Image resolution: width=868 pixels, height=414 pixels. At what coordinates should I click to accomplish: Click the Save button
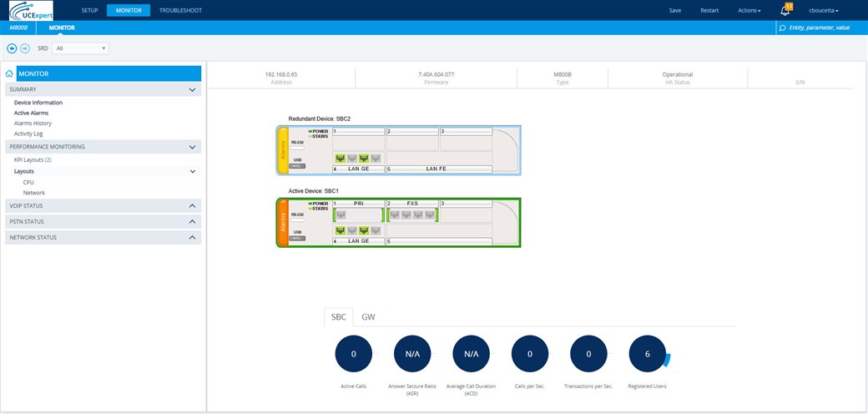point(675,11)
